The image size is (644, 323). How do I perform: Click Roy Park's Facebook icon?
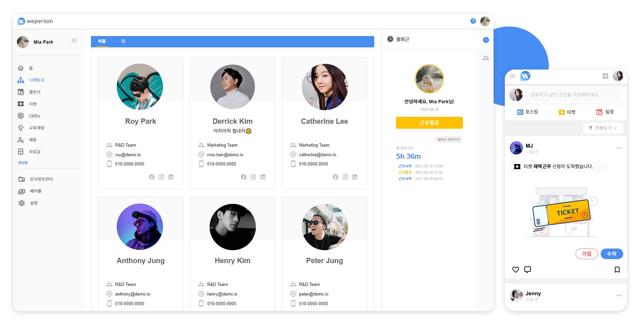[152, 177]
